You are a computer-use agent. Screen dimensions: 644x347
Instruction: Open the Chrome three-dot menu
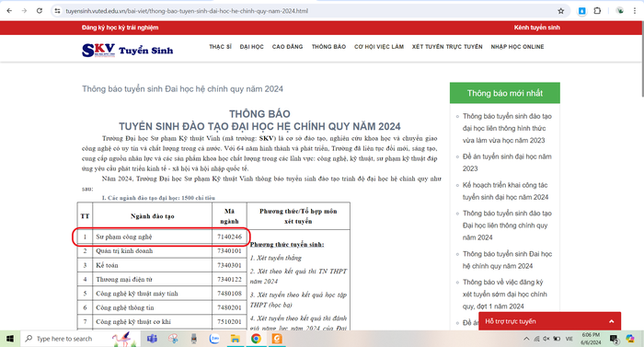[635, 11]
